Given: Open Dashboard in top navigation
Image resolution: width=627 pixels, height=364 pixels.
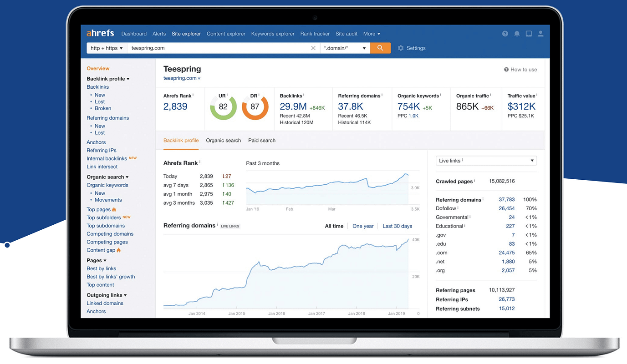Looking at the screenshot, I should 134,34.
